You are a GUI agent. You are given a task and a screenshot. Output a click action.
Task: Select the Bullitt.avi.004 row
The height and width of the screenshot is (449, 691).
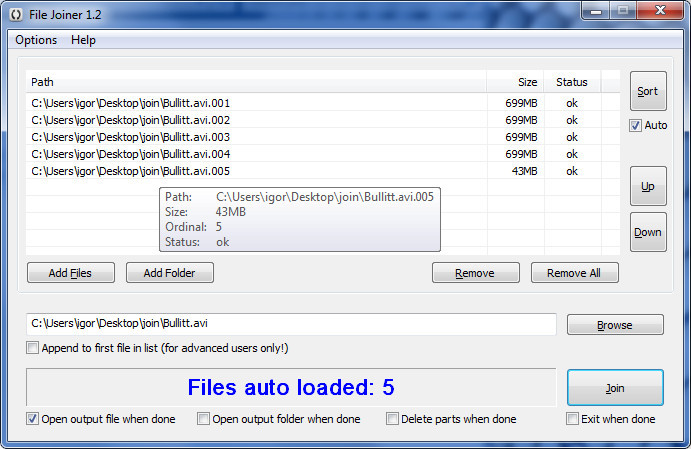coord(323,154)
